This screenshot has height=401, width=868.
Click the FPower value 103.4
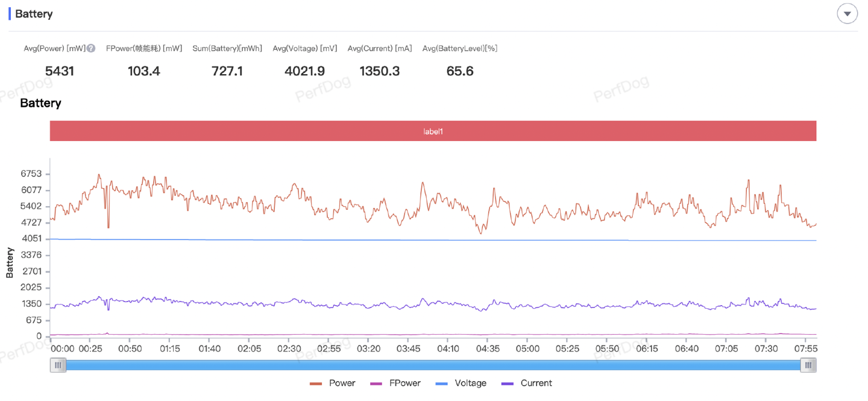tap(144, 71)
